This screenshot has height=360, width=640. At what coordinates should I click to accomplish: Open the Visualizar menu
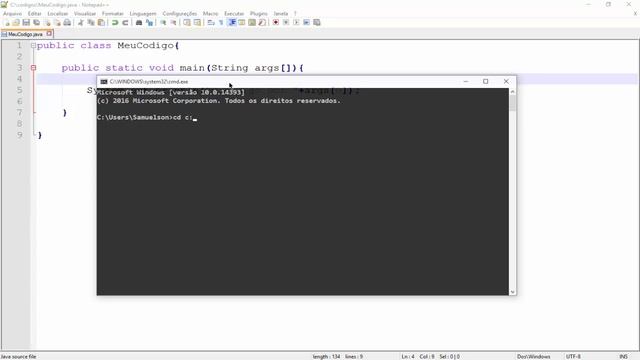point(85,13)
